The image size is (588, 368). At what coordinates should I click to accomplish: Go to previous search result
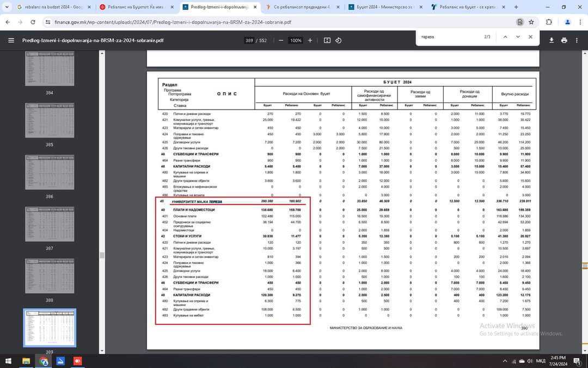(505, 37)
